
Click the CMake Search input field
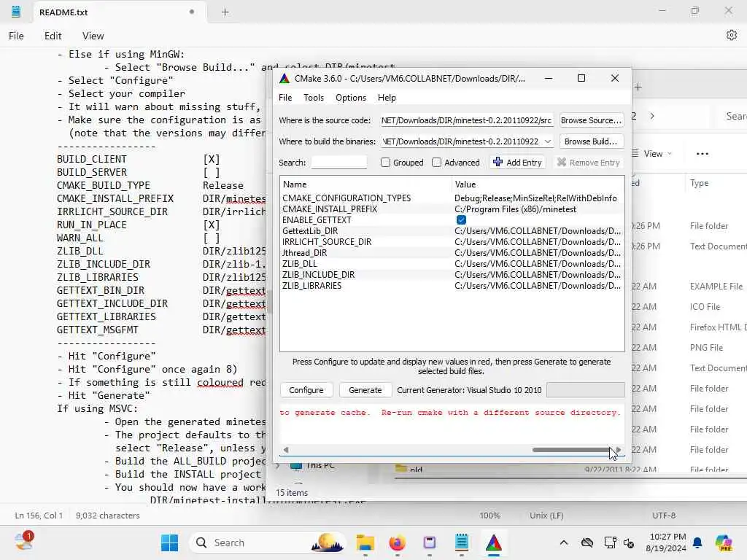pyautogui.click(x=338, y=163)
